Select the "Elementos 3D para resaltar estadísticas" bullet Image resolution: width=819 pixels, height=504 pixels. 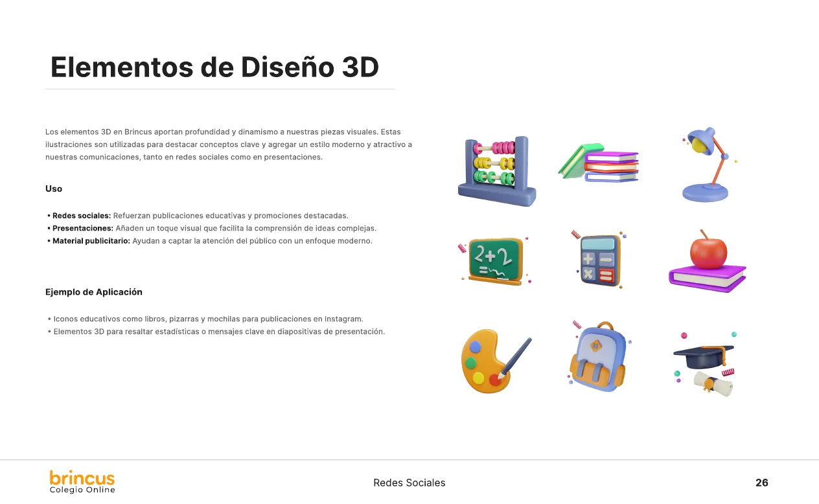216,332
